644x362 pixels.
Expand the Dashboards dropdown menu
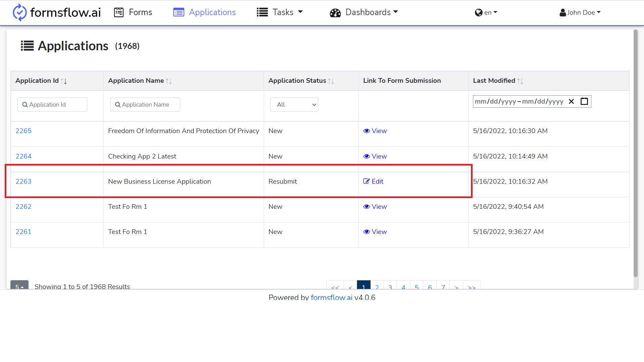tap(364, 12)
